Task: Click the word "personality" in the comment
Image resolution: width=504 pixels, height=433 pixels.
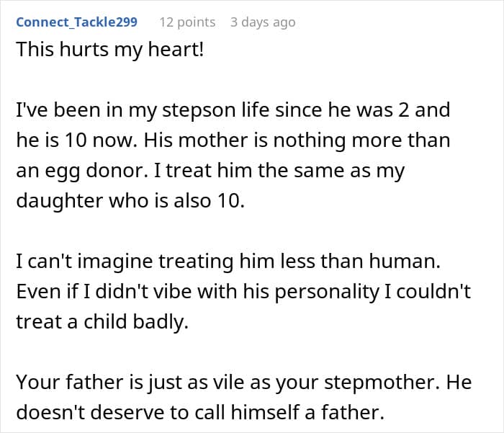Action: (338, 291)
